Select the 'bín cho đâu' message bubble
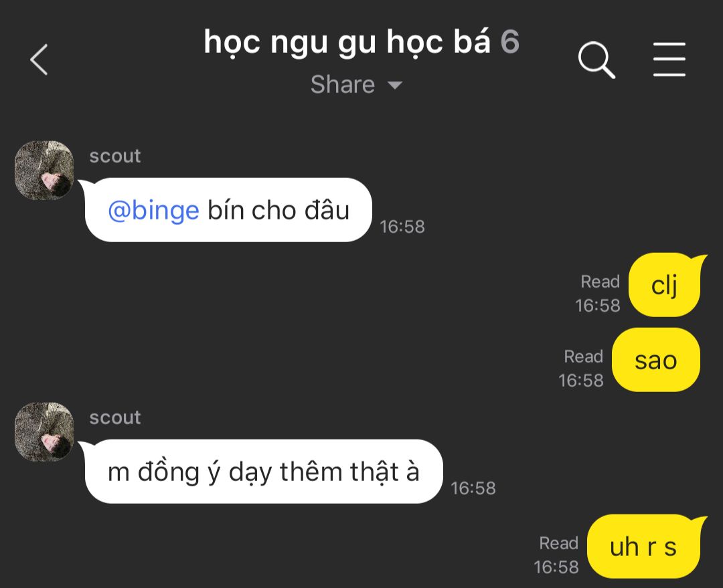 click(x=228, y=209)
